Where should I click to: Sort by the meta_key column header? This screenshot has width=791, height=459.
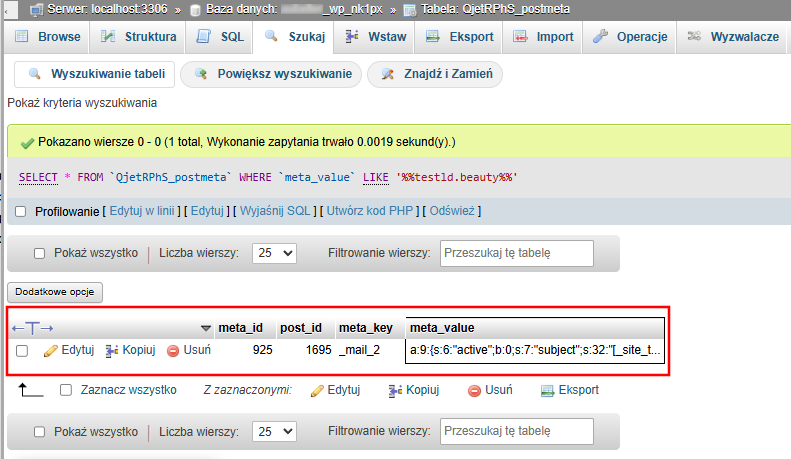tap(366, 328)
